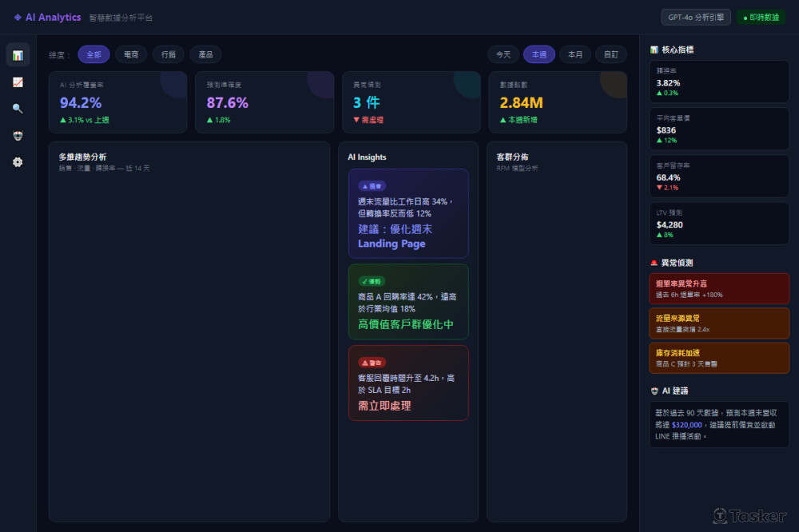Switch on the 行銷 filter chip

169,54
